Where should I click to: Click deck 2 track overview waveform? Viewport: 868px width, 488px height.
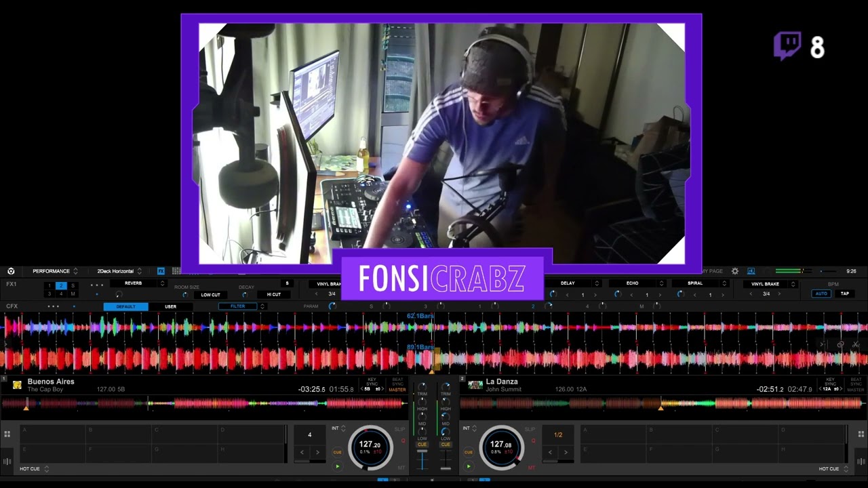(663, 403)
